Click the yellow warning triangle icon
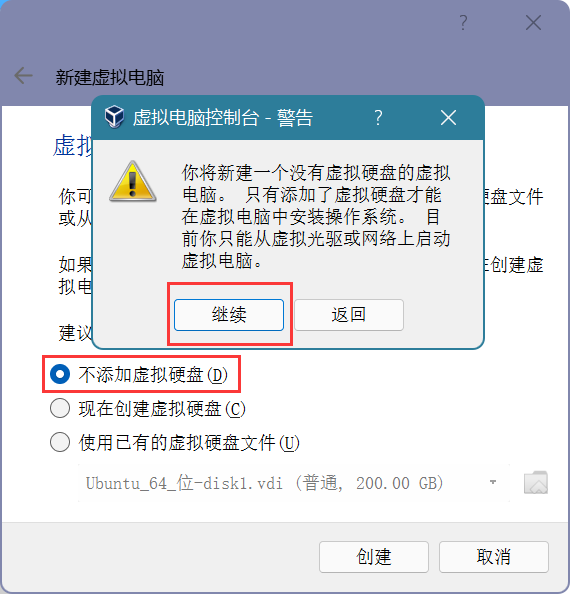The height and width of the screenshot is (594, 570). [133, 181]
